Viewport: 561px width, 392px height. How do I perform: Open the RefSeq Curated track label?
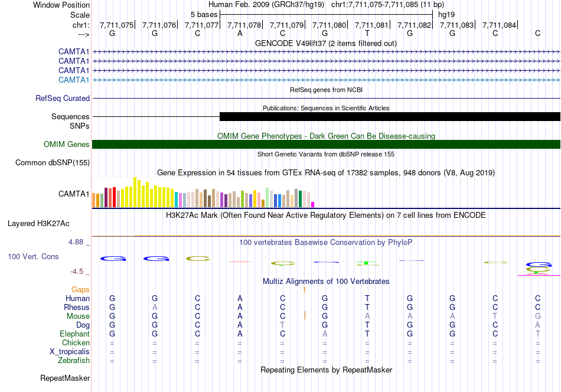pos(62,98)
